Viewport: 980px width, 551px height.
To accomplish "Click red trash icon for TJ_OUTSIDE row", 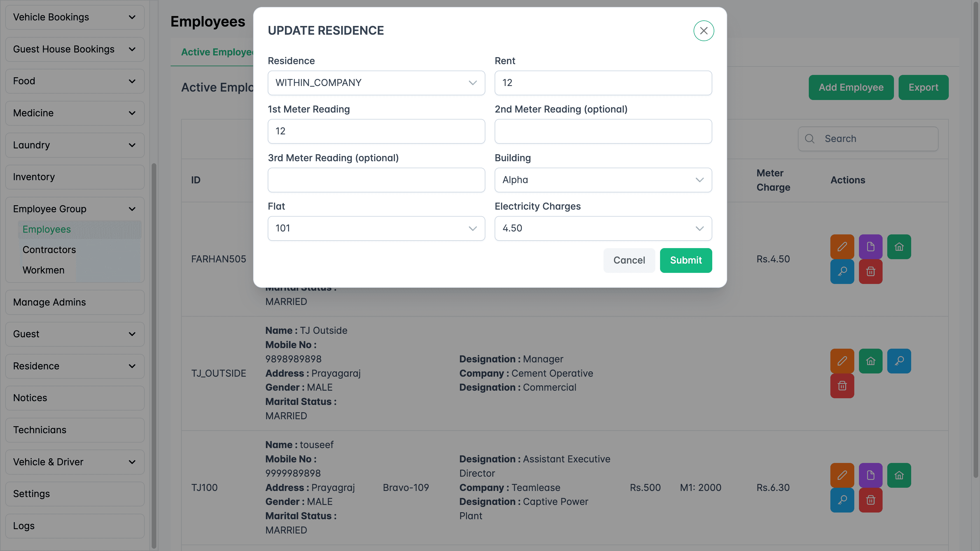I will 842,386.
